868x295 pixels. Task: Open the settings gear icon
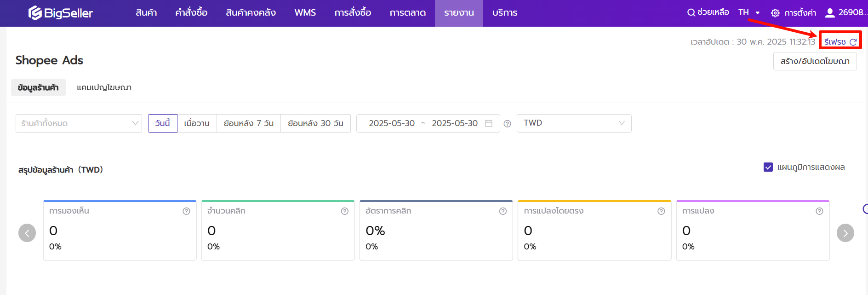click(x=775, y=13)
